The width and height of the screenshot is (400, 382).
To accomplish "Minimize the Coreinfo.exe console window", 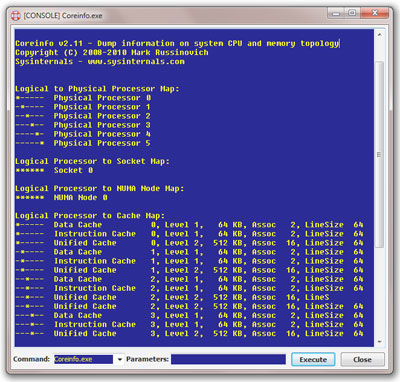I will point(336,14).
